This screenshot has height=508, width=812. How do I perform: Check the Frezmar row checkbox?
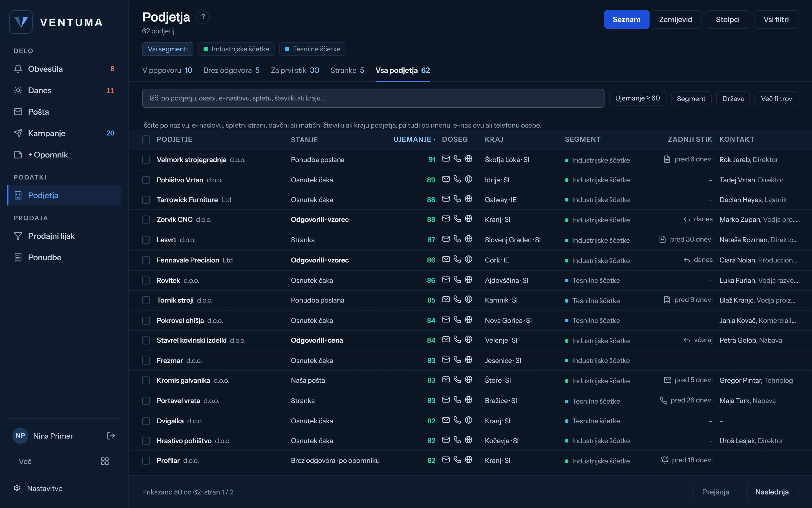coord(146,361)
